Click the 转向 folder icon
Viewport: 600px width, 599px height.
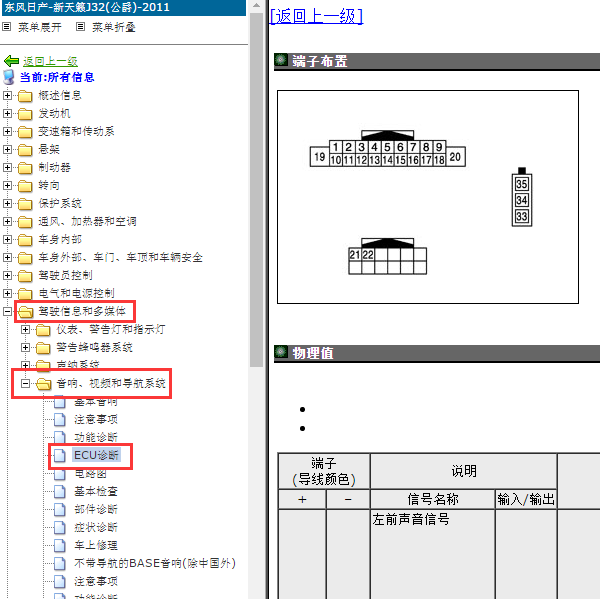coord(25,186)
